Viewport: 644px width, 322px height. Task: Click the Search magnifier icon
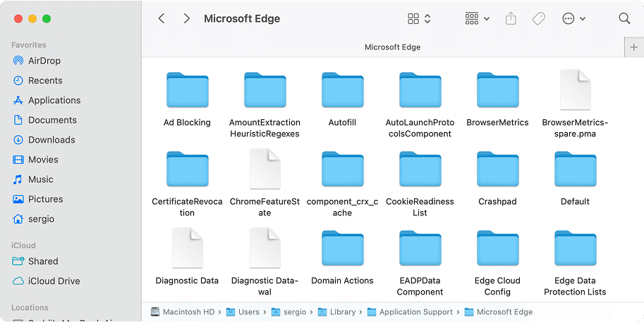[624, 18]
